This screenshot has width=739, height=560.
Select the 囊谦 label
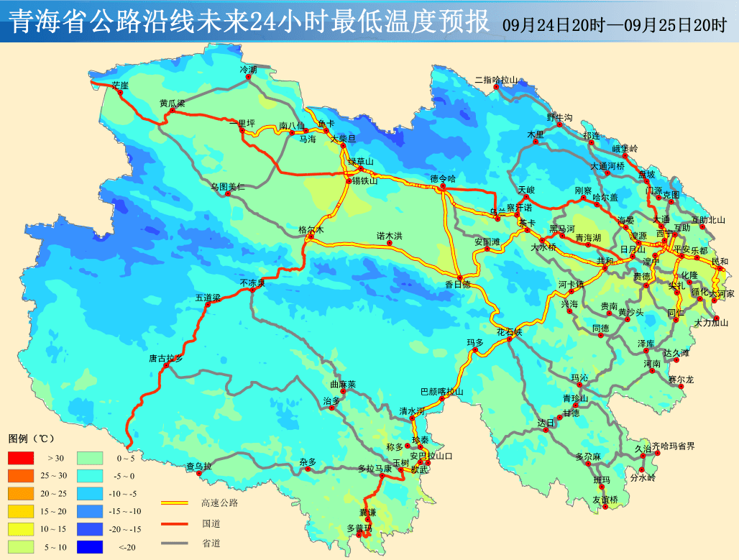pos(367,513)
